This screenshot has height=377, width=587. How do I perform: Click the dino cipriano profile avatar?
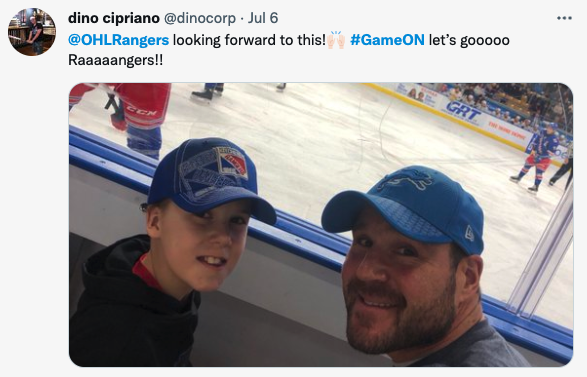click(32, 32)
